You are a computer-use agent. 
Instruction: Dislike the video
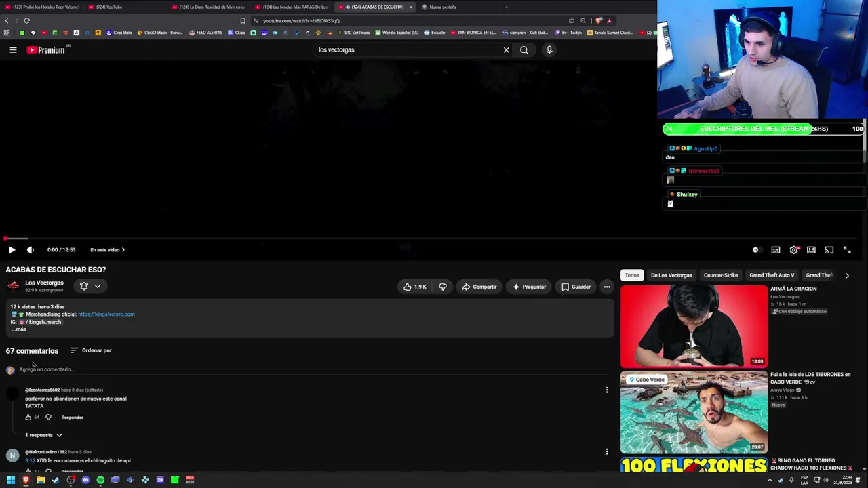443,287
